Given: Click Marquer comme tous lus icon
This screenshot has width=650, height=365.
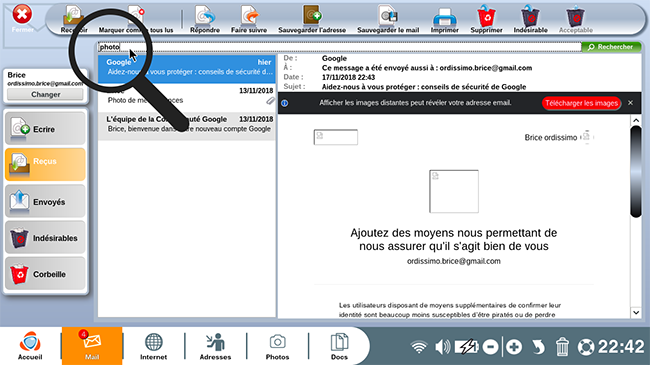Looking at the screenshot, I should click(x=136, y=16).
